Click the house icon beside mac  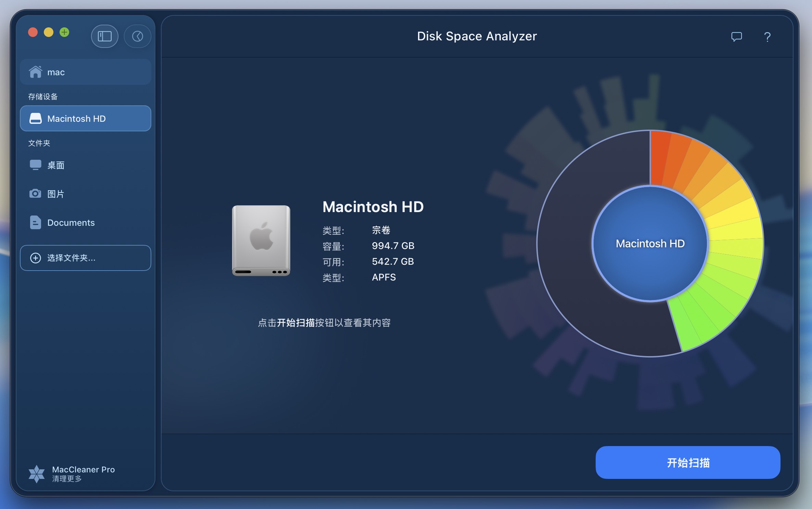pos(36,72)
